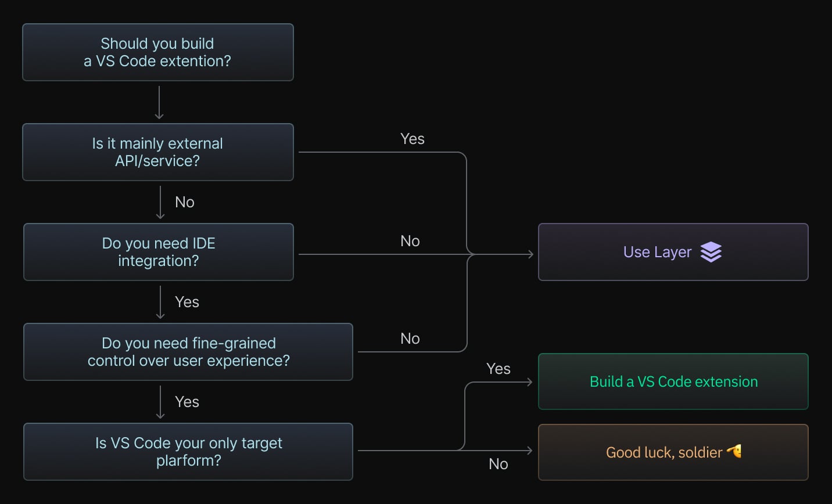Click the No label right of IDE integration box
Screen dimensions: 832x504
coord(410,241)
